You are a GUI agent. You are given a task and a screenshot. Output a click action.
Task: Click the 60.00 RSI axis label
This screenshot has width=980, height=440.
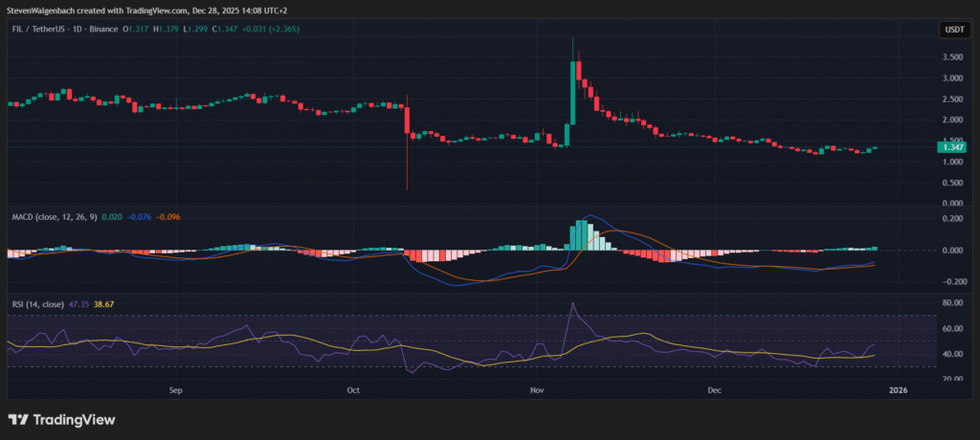pyautogui.click(x=952, y=328)
